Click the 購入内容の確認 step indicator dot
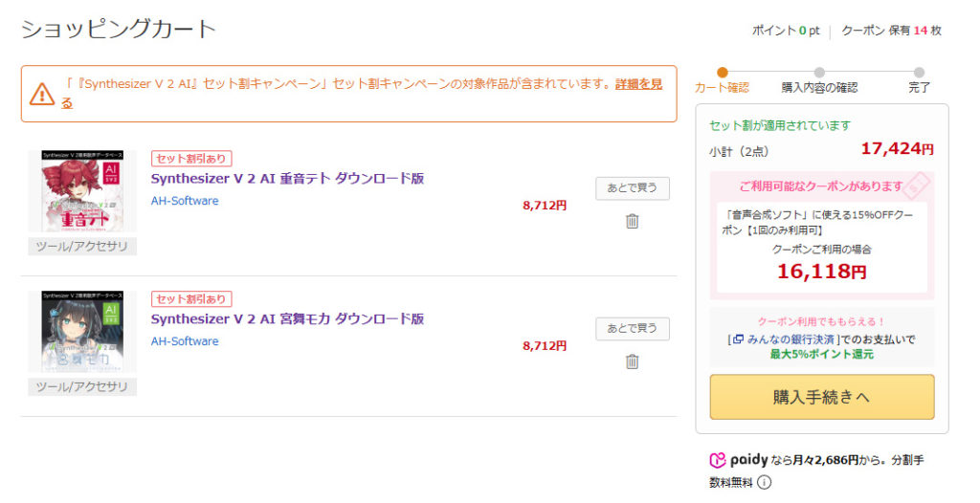This screenshot has width=980, height=503. tap(819, 72)
